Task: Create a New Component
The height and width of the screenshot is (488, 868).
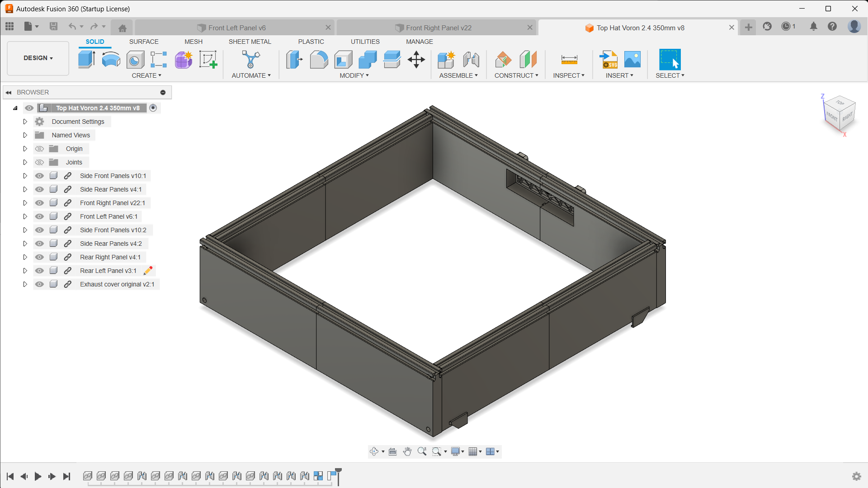Action: point(446,59)
